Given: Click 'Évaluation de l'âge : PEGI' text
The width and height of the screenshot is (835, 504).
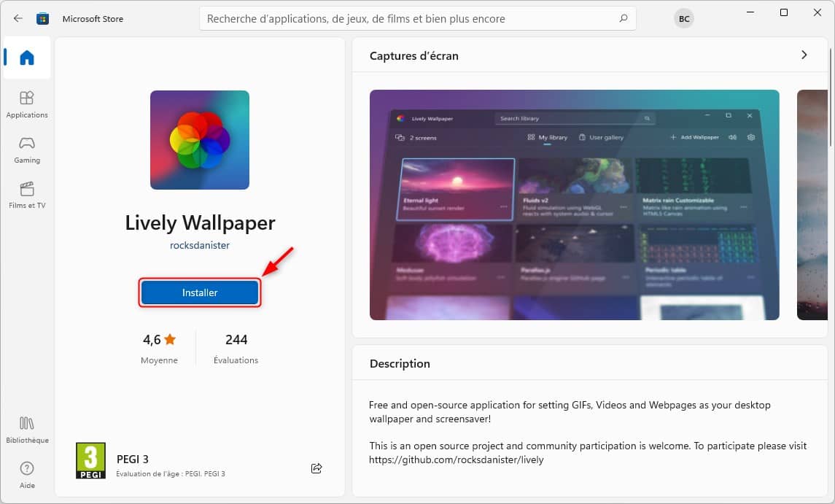Looking at the screenshot, I should [x=171, y=473].
